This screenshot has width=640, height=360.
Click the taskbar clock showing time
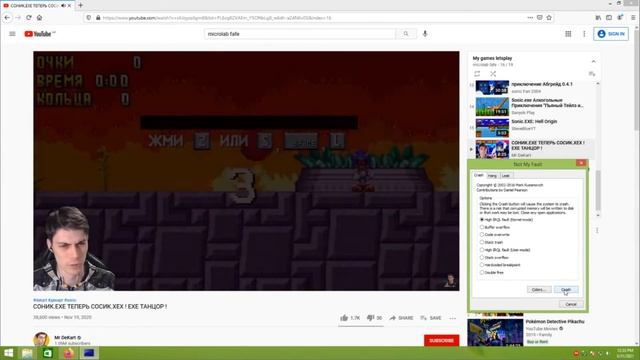click(x=624, y=353)
